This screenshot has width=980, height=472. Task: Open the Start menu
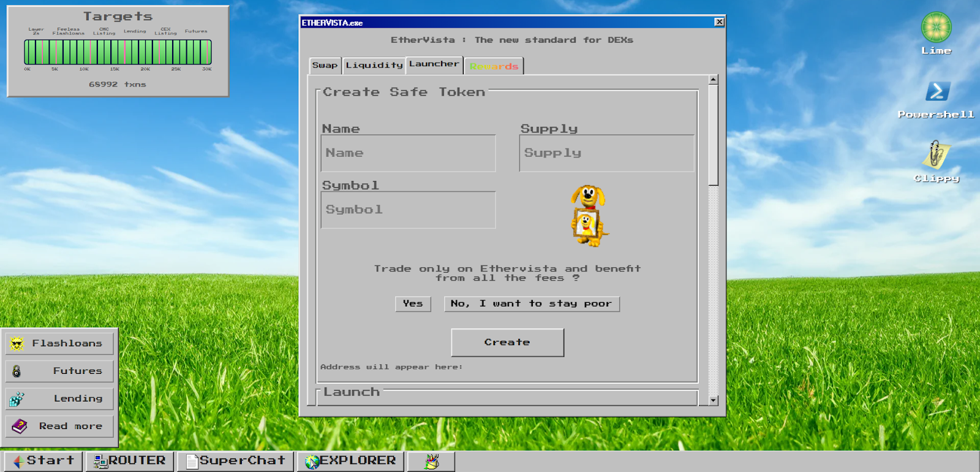43,461
